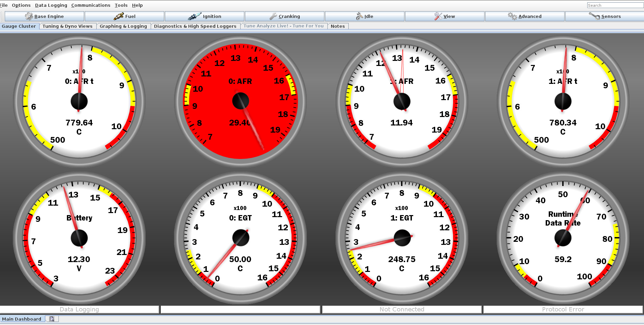
Task: Click the Fuel injector icon
Action: pyautogui.click(x=119, y=16)
